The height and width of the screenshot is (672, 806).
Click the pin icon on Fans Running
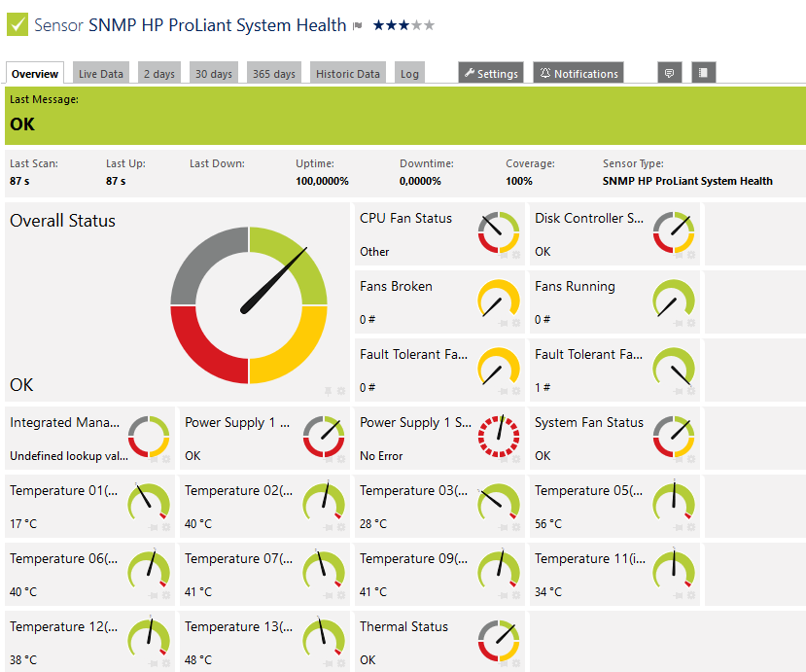(x=679, y=323)
